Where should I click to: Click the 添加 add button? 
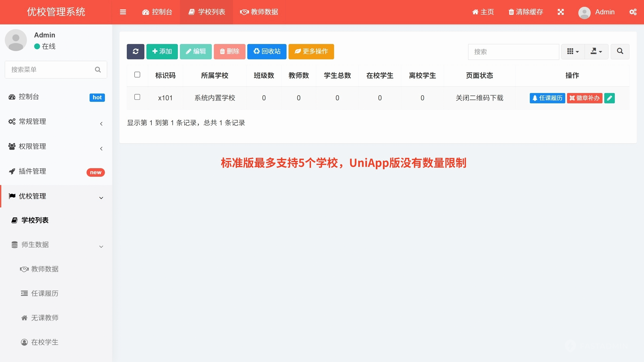(162, 52)
